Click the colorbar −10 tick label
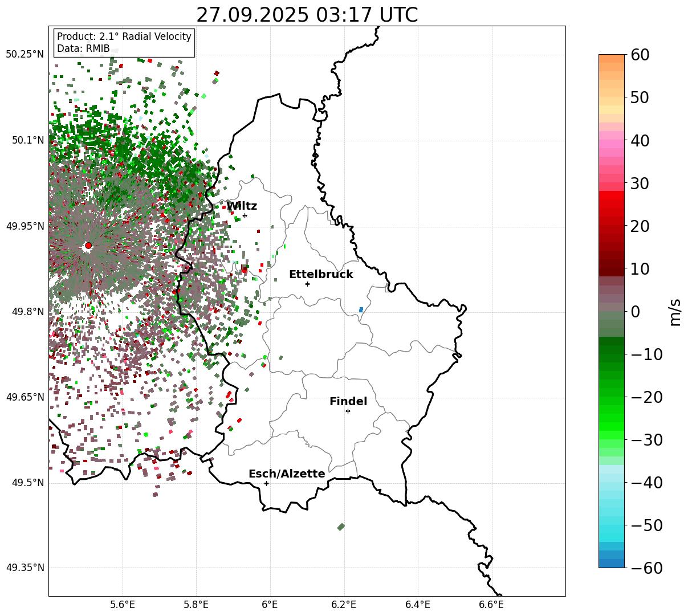Screen dimensions: 688x616 (646, 354)
